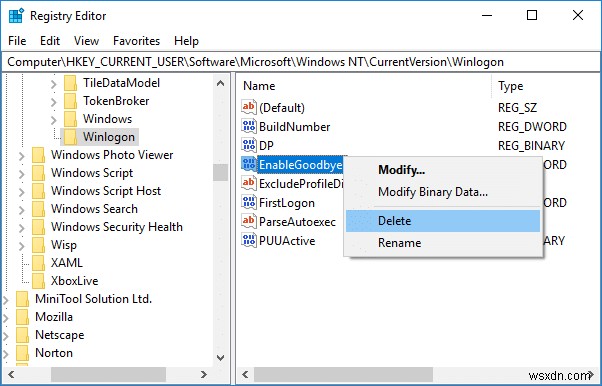The width and height of the screenshot is (602, 386).
Task: Click the Registry Editor app icon in title bar
Action: click(16, 16)
